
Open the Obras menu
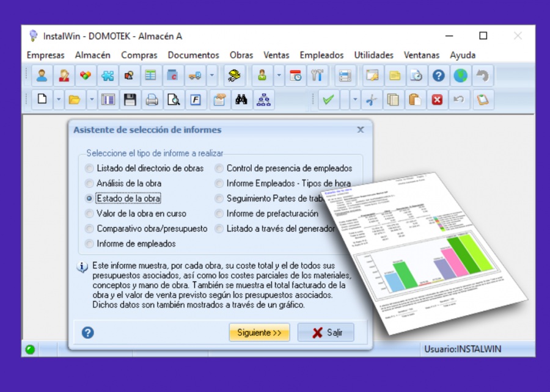241,56
